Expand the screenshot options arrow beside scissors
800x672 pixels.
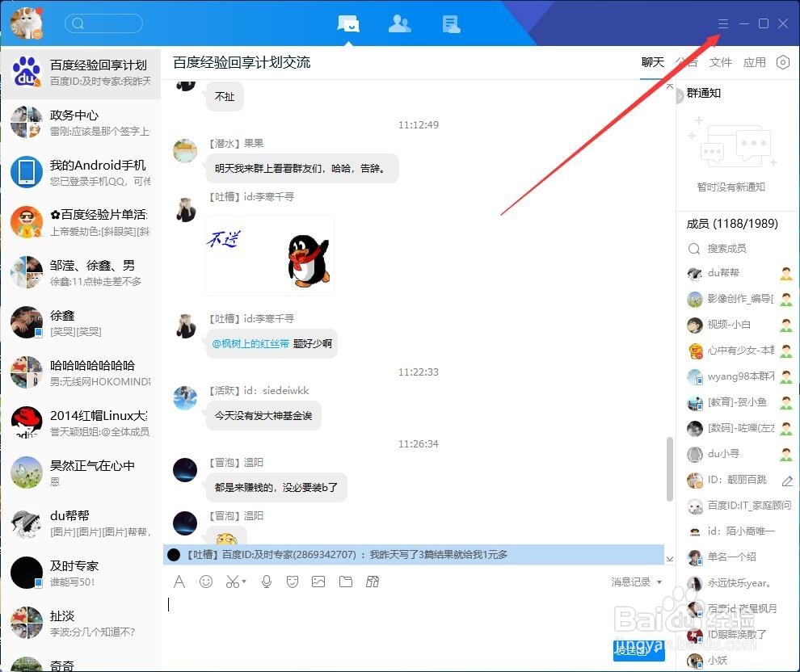coord(244,582)
